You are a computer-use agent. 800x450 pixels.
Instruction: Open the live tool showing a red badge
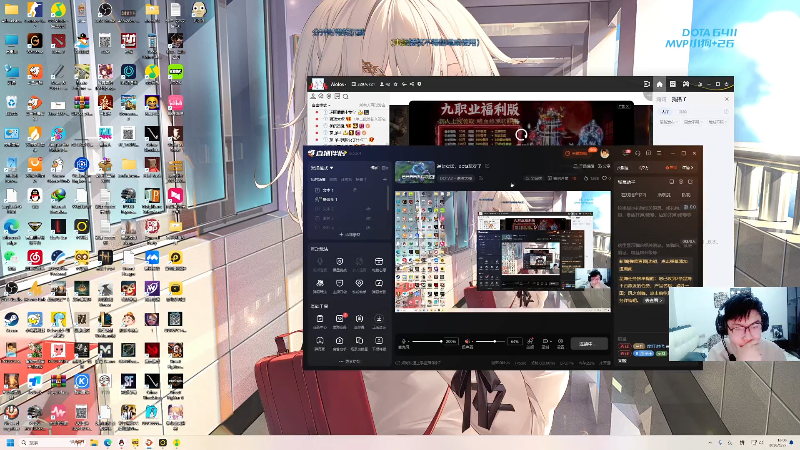[x=340, y=321]
